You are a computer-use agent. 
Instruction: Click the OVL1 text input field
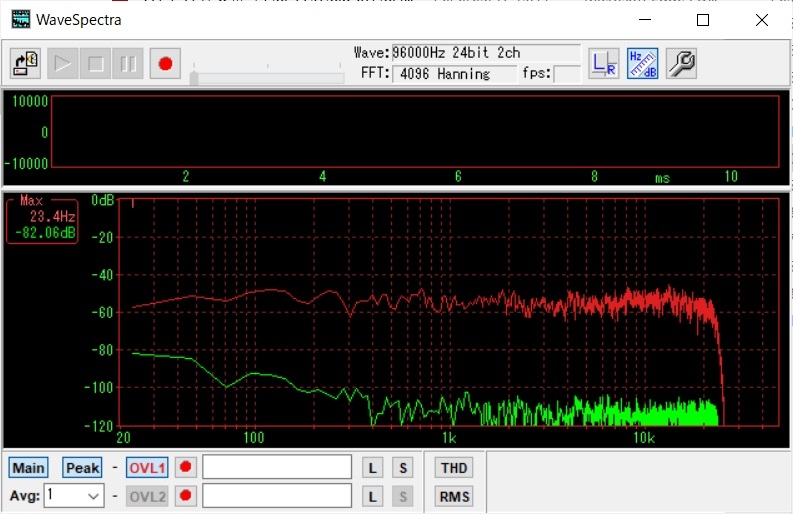point(277,468)
